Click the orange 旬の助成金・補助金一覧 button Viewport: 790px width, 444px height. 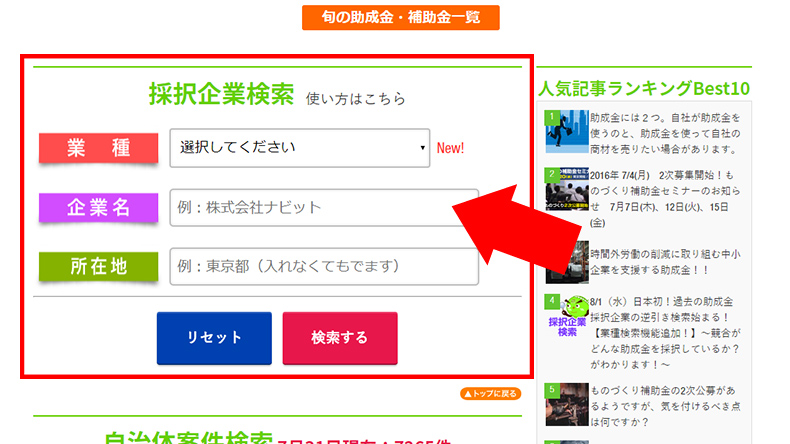(x=400, y=17)
